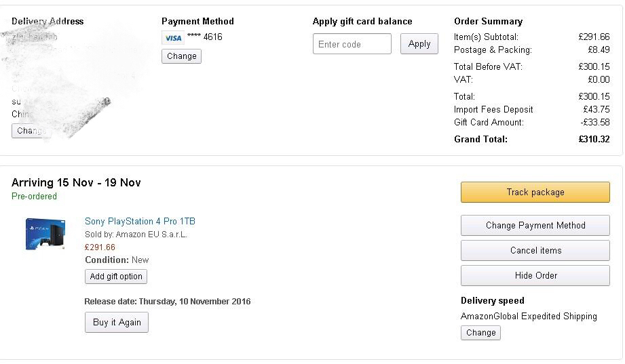The image size is (625, 364).
Task: Click the Import Fees Deposit line
Action: pyautogui.click(x=493, y=110)
